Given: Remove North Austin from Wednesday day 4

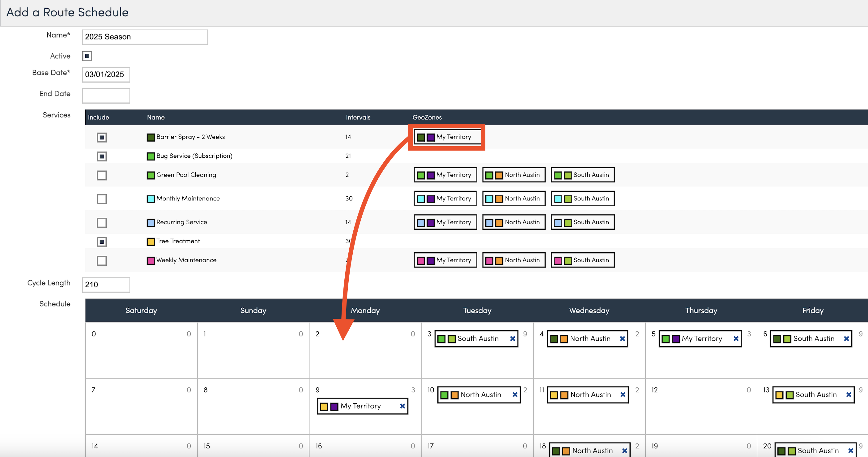Looking at the screenshot, I should coord(622,338).
